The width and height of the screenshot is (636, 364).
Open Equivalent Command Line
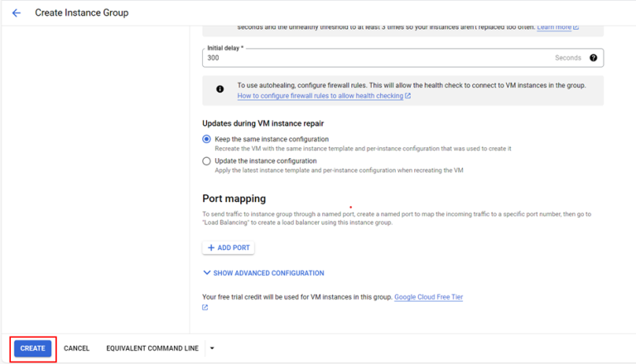click(x=152, y=348)
